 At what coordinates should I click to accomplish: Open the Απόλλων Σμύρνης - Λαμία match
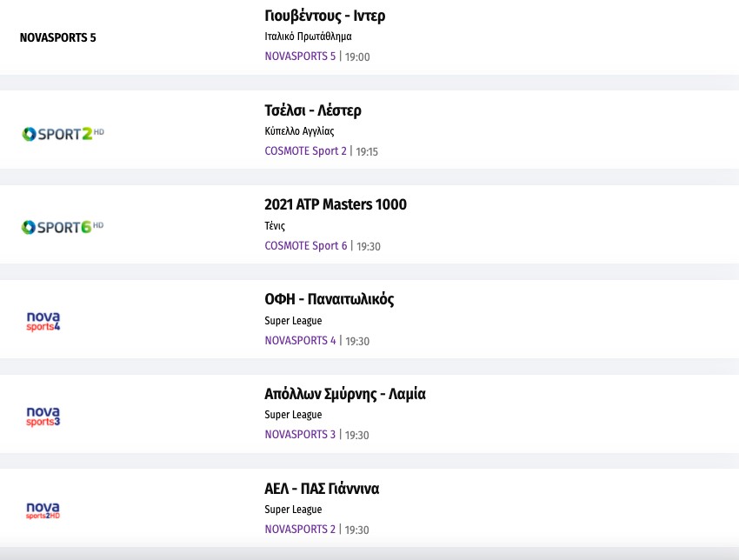tap(344, 394)
